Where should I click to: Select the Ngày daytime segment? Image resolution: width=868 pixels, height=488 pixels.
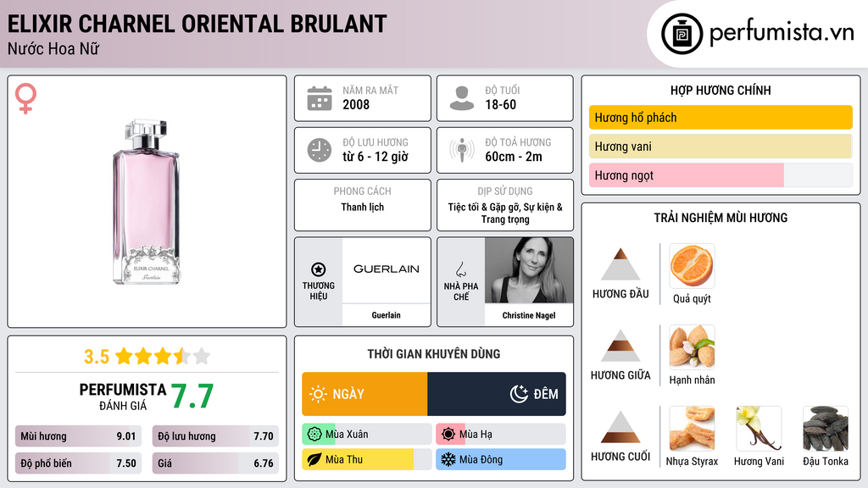[364, 394]
